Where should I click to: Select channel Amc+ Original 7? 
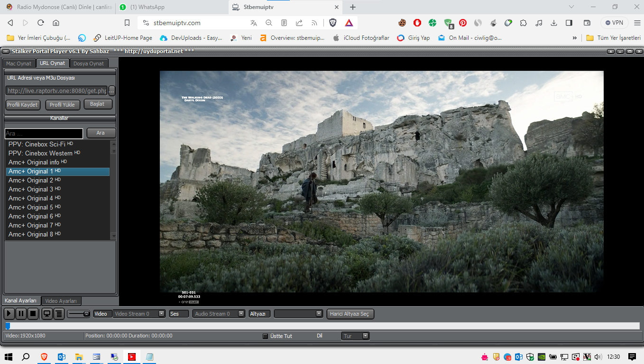[58, 225]
